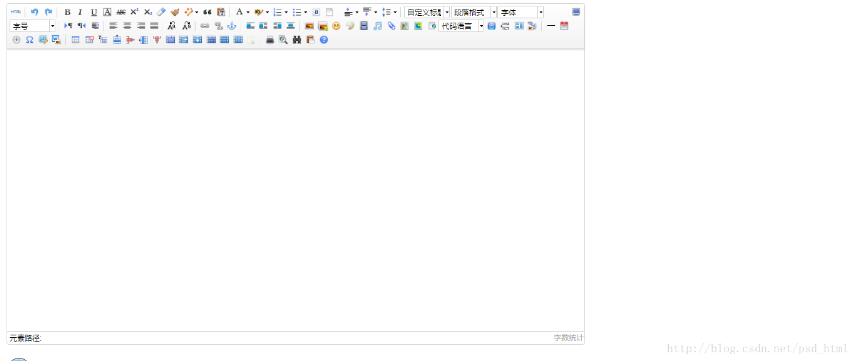This screenshot has width=862, height=364.
Task: Toggle character border formatting
Action: (x=107, y=12)
